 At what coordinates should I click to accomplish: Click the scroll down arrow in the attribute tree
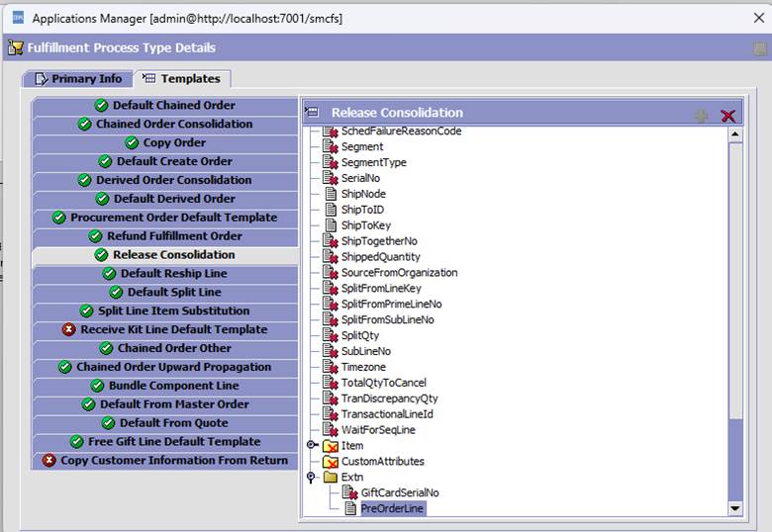click(734, 507)
